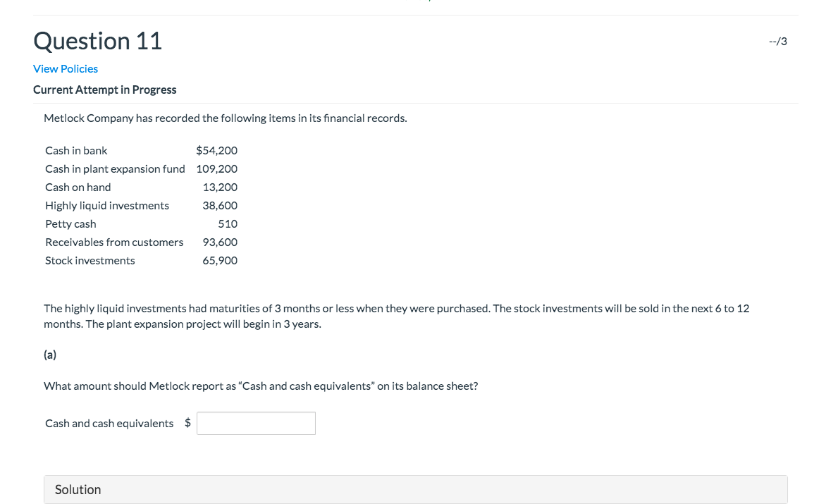Select the Highly liquid investments row

pyautogui.click(x=106, y=205)
